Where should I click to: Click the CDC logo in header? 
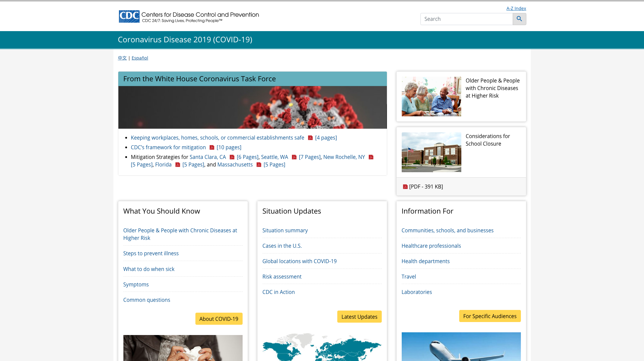[129, 17]
